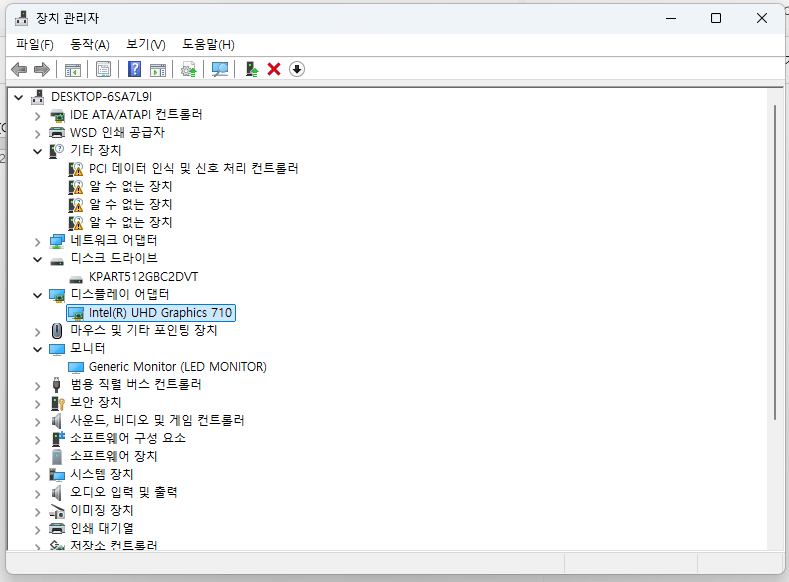
Task: Click the Disable device down-arrow icon
Action: pyautogui.click(x=297, y=69)
